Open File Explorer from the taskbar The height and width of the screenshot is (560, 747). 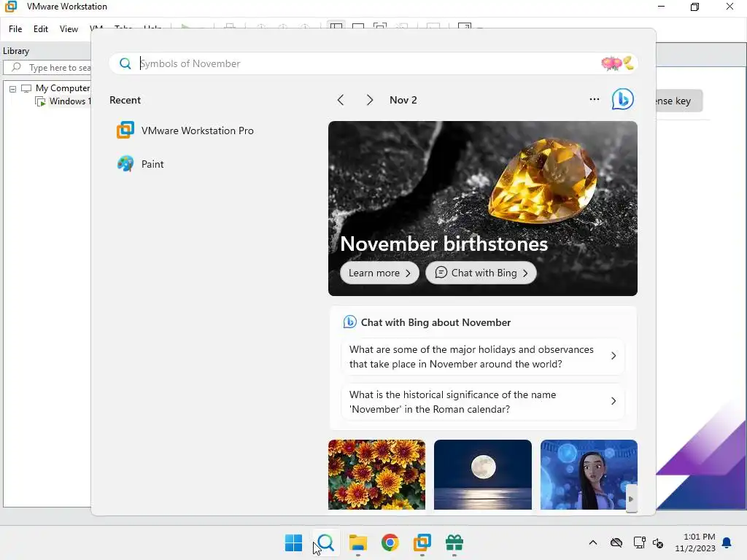[x=357, y=542]
